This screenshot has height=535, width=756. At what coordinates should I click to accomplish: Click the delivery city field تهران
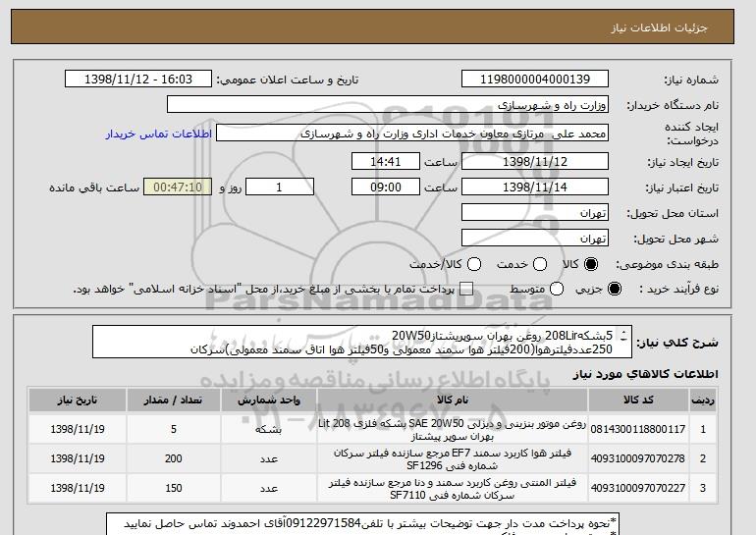click(535, 239)
